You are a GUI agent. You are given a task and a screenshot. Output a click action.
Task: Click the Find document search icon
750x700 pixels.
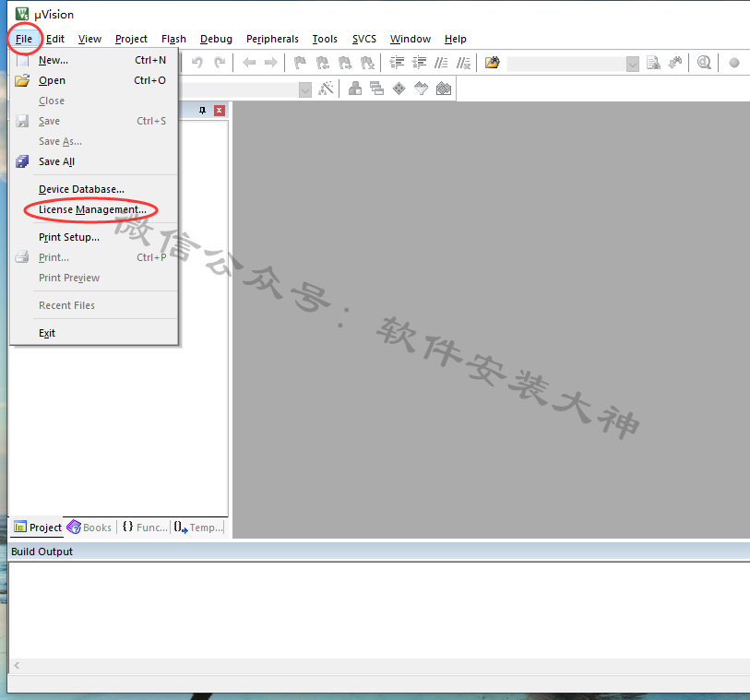(653, 63)
